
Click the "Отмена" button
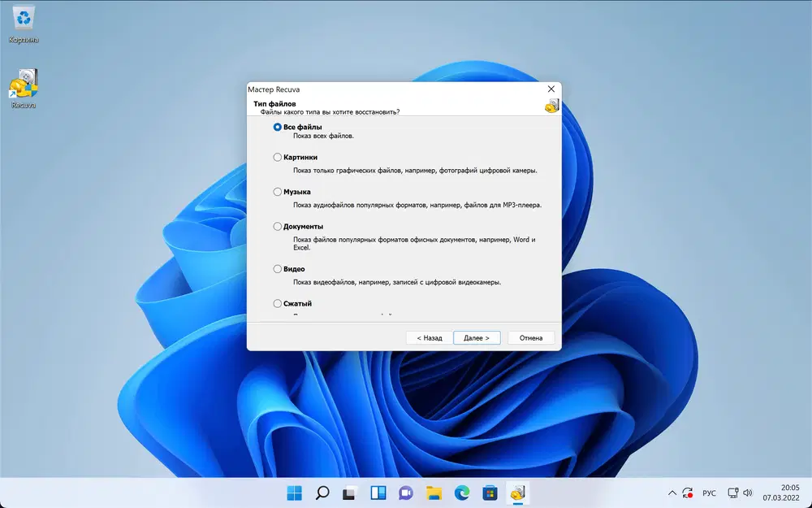(x=531, y=338)
